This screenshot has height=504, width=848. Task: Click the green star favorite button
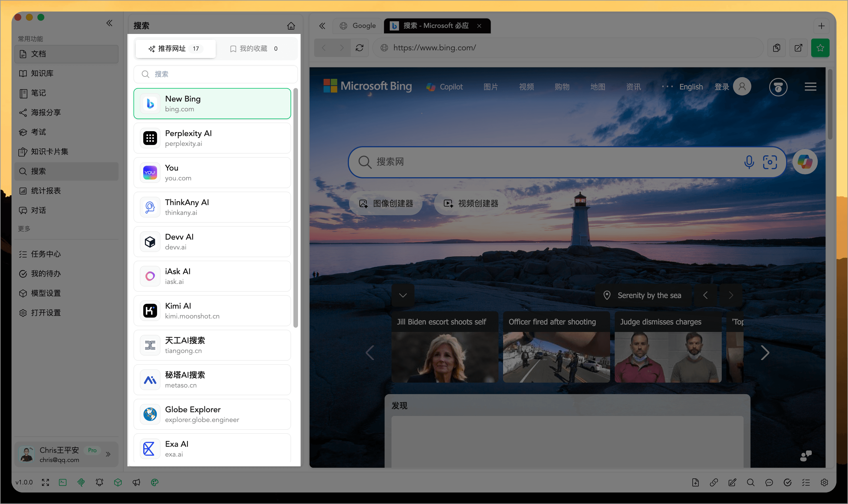point(820,48)
